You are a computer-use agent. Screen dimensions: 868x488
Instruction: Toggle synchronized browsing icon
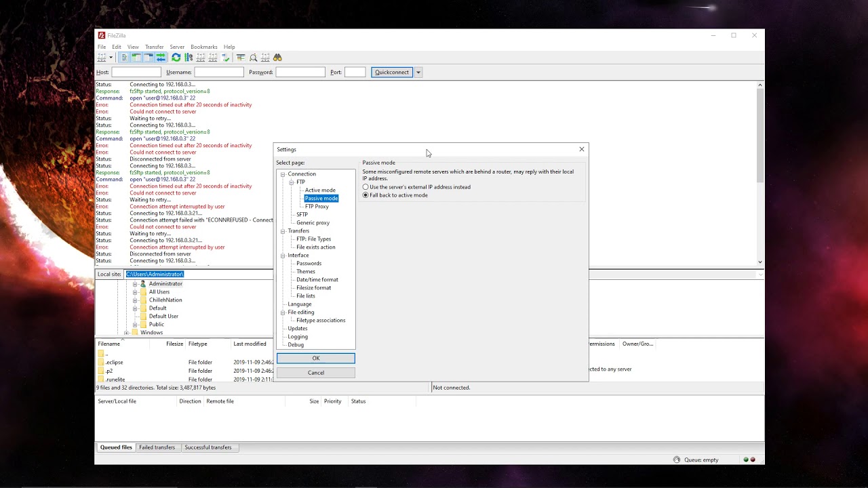point(265,58)
